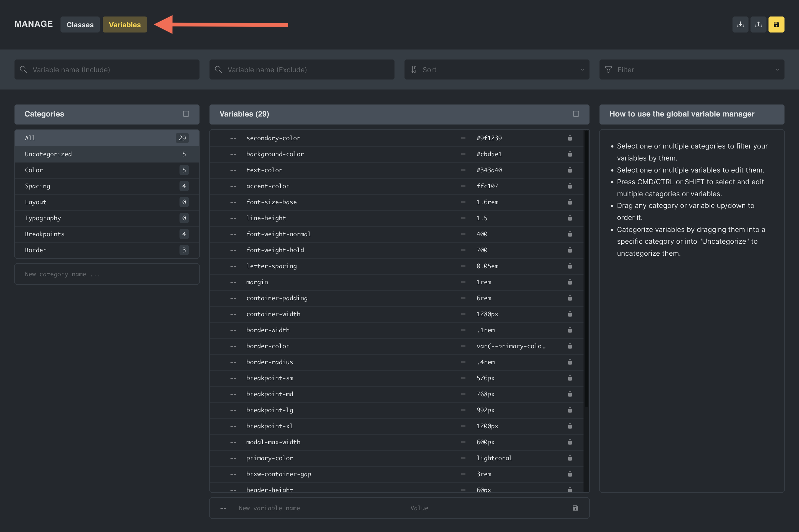Click the yellow save icon button

point(776,24)
